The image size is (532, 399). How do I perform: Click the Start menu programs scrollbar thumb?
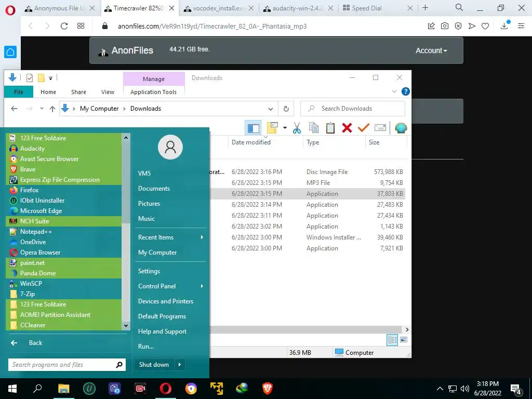pos(126,183)
